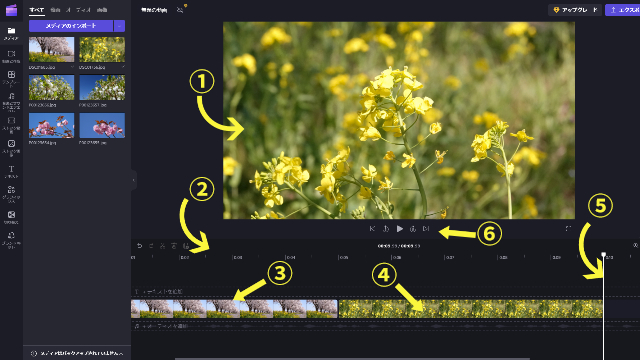Duplicate clip with timeline toolbar icon
This screenshot has width=640, height=360.
click(x=186, y=246)
